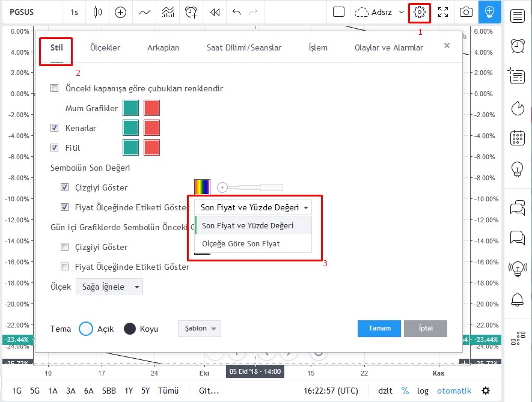Enable Önceki kapanışa göre çubukları renklendir checkbox
Screen dimensions: 532x402
point(54,88)
